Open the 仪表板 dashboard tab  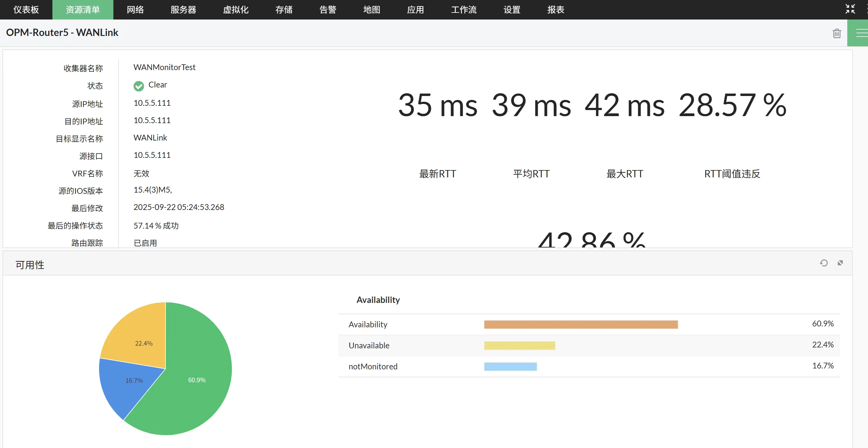[26, 10]
